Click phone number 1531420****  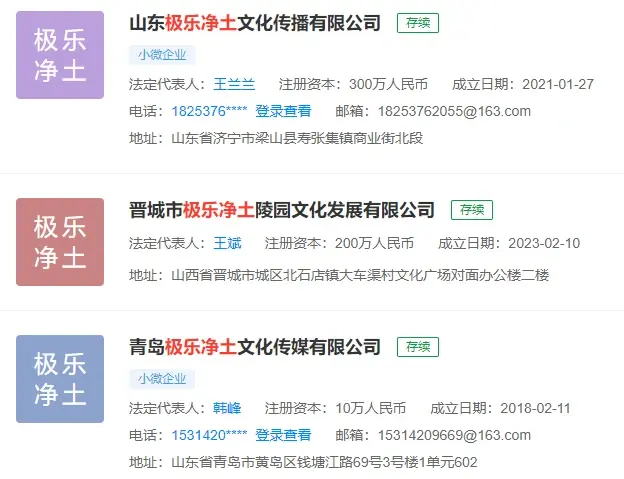(209, 435)
